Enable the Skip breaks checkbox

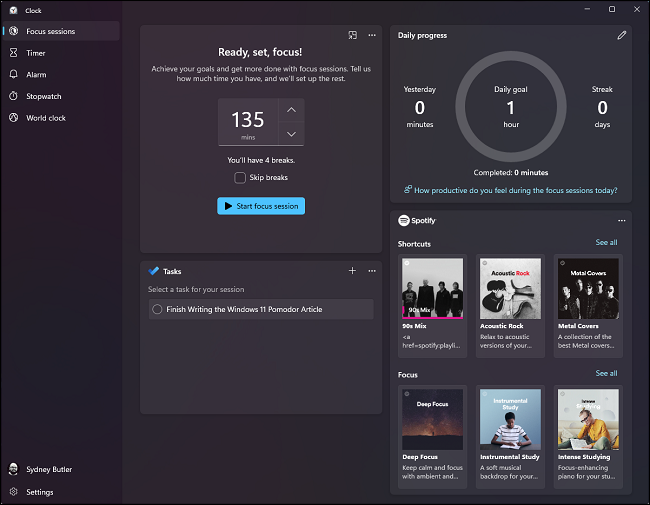[240, 178]
